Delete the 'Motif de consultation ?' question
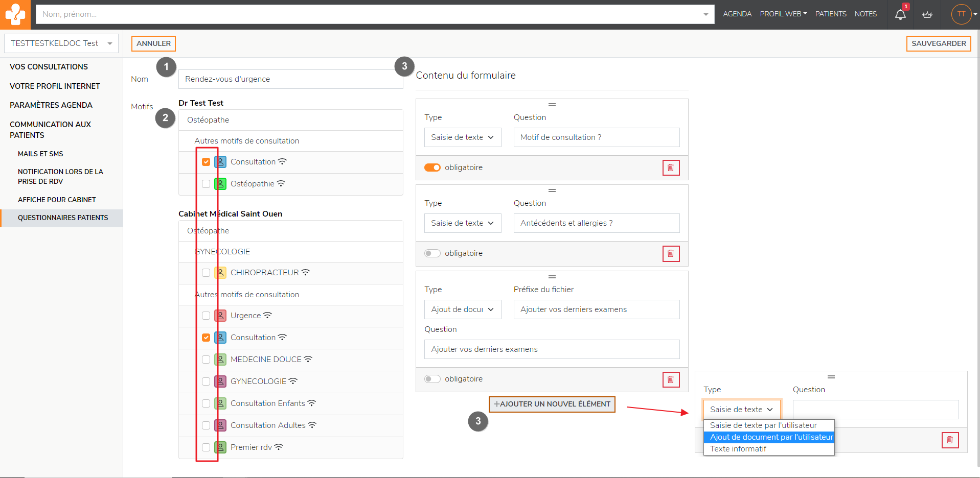980x478 pixels. (x=671, y=168)
